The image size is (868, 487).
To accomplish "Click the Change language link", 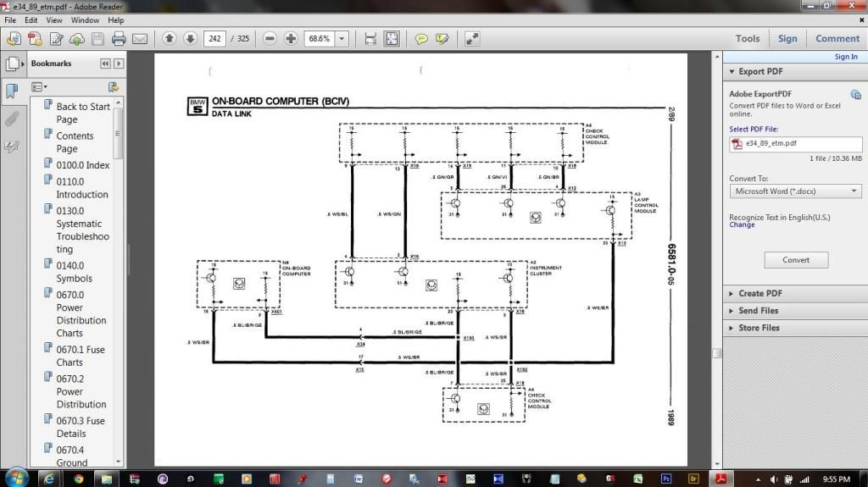I will (742, 224).
